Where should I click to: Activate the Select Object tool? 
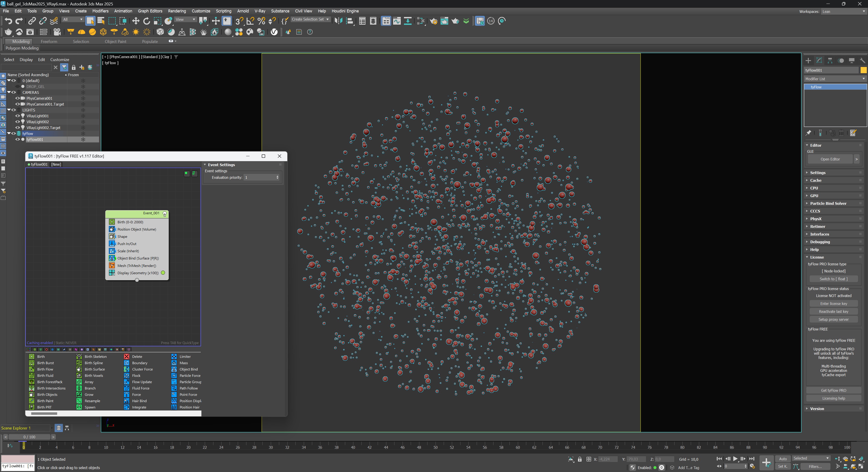(90, 21)
